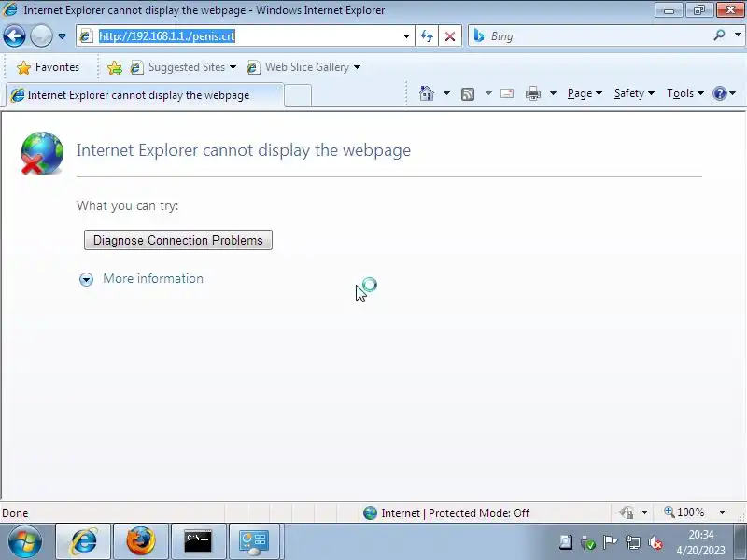
Task: Open a new tab with the blank tab button
Action: 298,96
